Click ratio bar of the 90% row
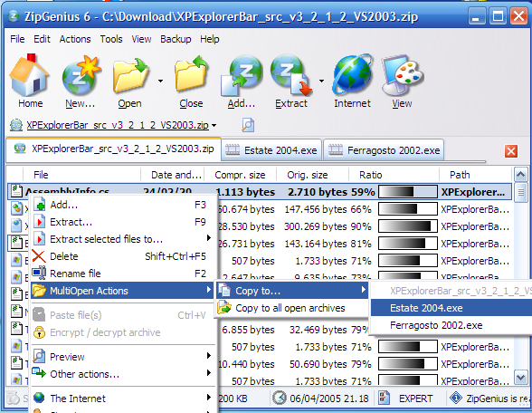The height and width of the screenshot is (413, 532). 407,226
